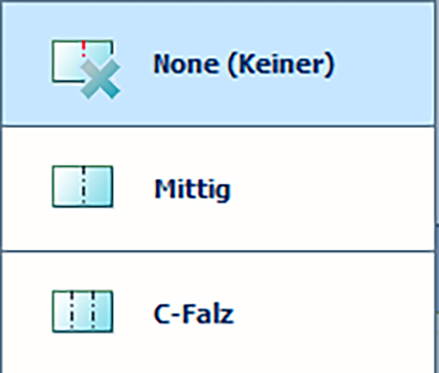
Task: Click the Mittig center-fold icon
Action: [x=83, y=186]
